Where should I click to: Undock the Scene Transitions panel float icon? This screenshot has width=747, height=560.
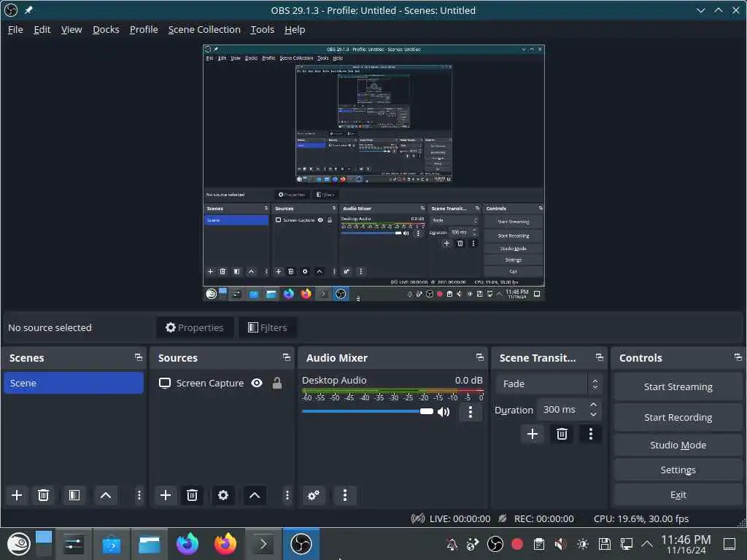(600, 357)
